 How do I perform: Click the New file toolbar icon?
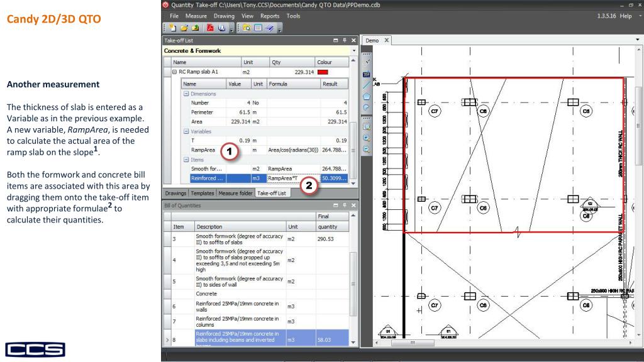pos(173,28)
